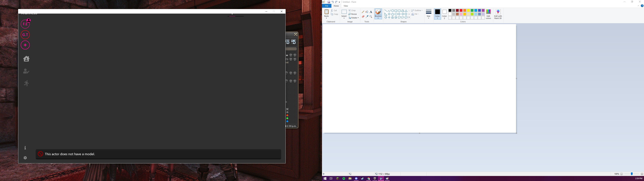Image resolution: width=644 pixels, height=181 pixels.
Task: Open the Select dropdown in Paint
Action: coord(344,17)
